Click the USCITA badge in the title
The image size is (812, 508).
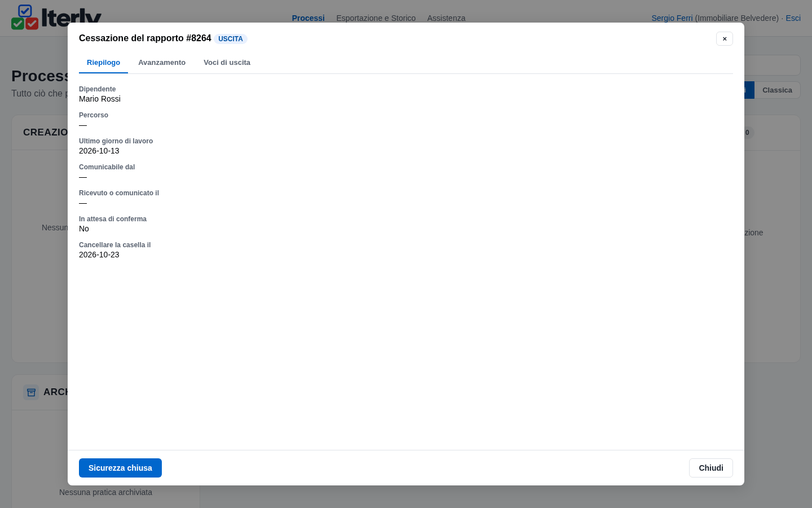point(231,39)
